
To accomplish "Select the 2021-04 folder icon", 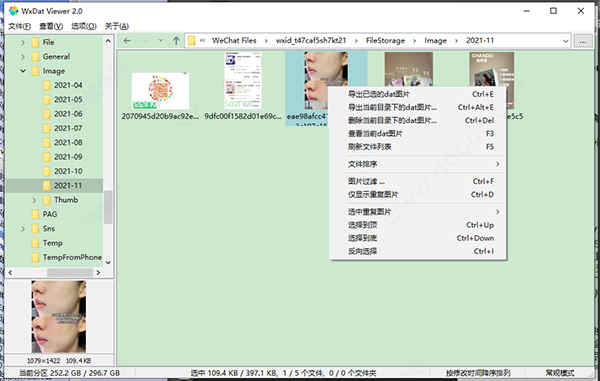I will click(47, 85).
